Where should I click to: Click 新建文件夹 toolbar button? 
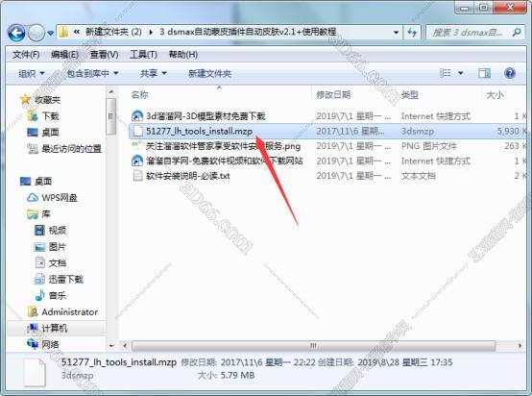tap(209, 73)
